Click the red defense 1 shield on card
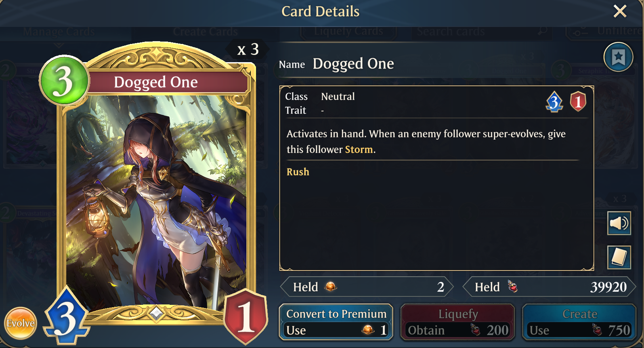 246,317
